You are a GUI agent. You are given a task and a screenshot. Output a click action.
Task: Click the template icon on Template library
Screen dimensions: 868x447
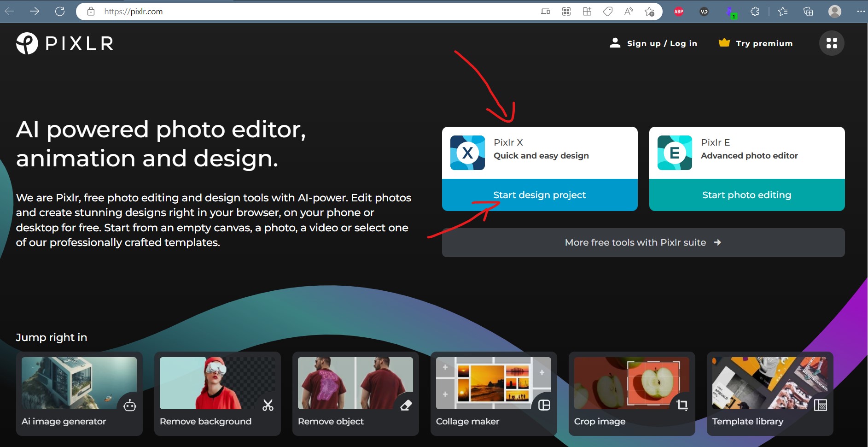(x=821, y=405)
